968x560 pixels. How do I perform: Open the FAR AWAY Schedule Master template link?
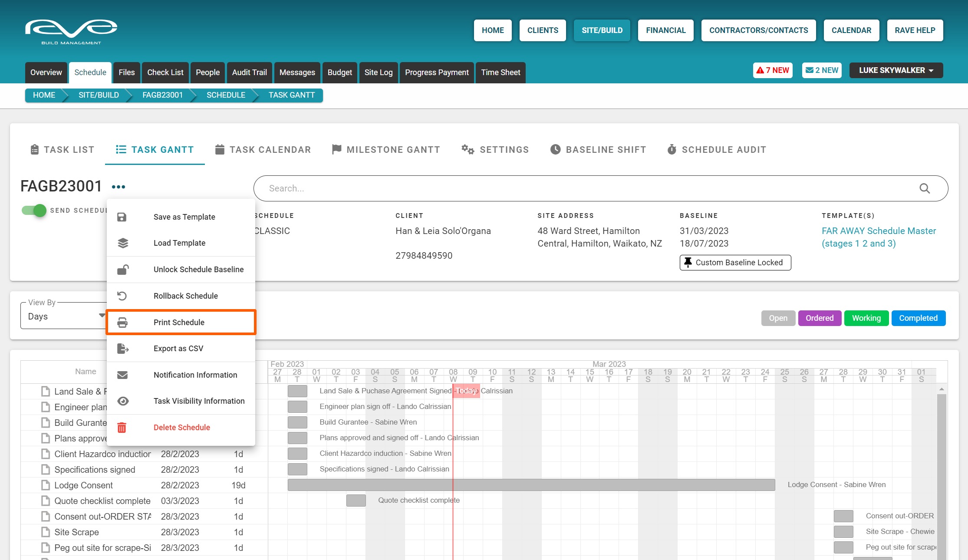(x=878, y=237)
